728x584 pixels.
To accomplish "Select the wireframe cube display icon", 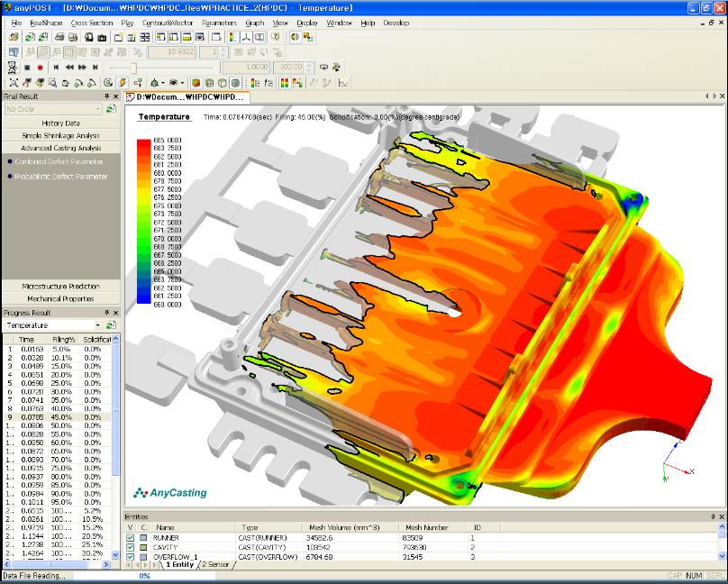I will pos(209,83).
